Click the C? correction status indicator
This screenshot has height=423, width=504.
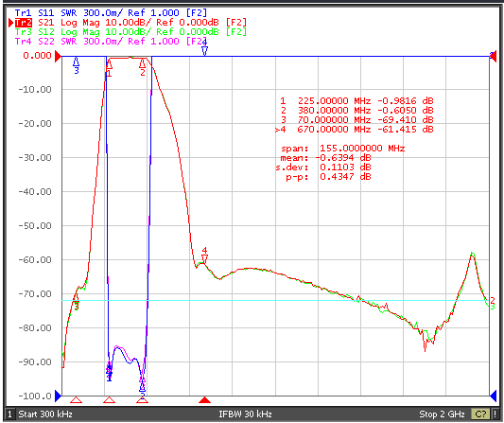tap(480, 414)
